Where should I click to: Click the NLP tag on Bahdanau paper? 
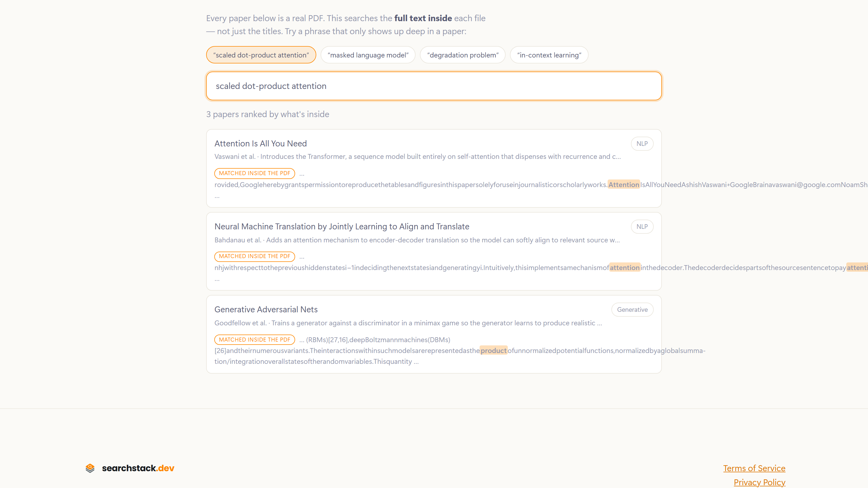pyautogui.click(x=642, y=227)
